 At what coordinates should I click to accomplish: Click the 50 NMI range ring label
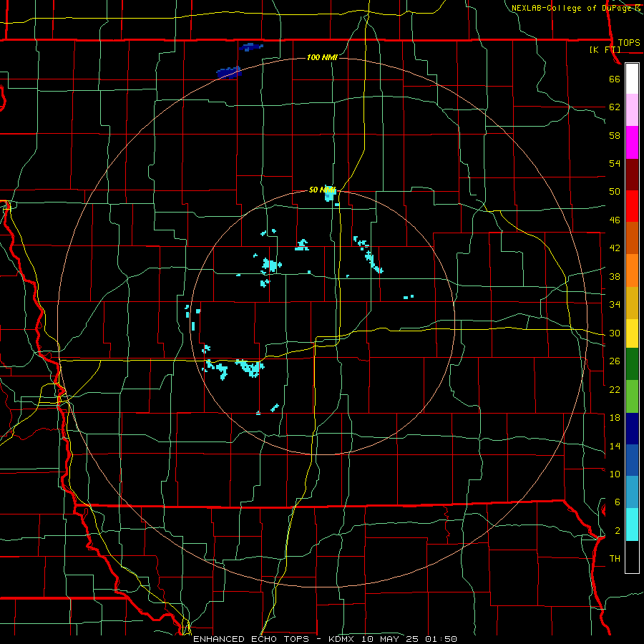[322, 190]
